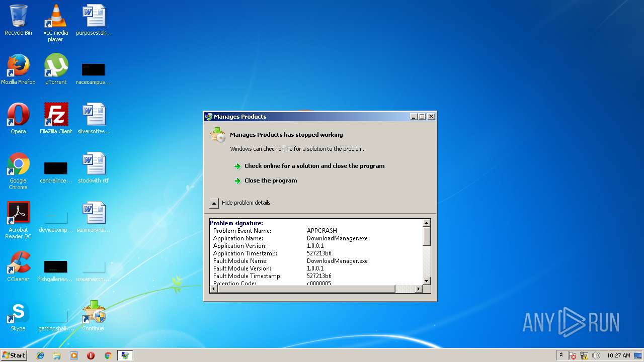Open Internet Explorer from taskbar
Image resolution: width=644 pixels, height=362 pixels.
[40, 355]
